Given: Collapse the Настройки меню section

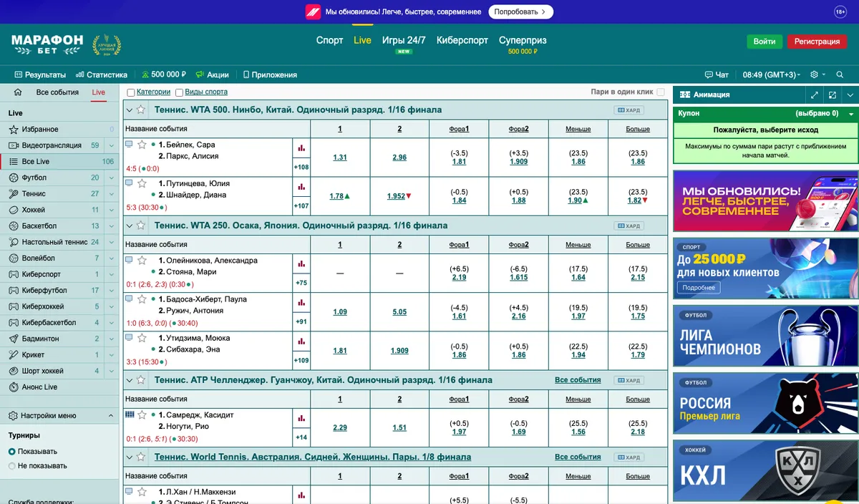Looking at the screenshot, I should (110, 415).
